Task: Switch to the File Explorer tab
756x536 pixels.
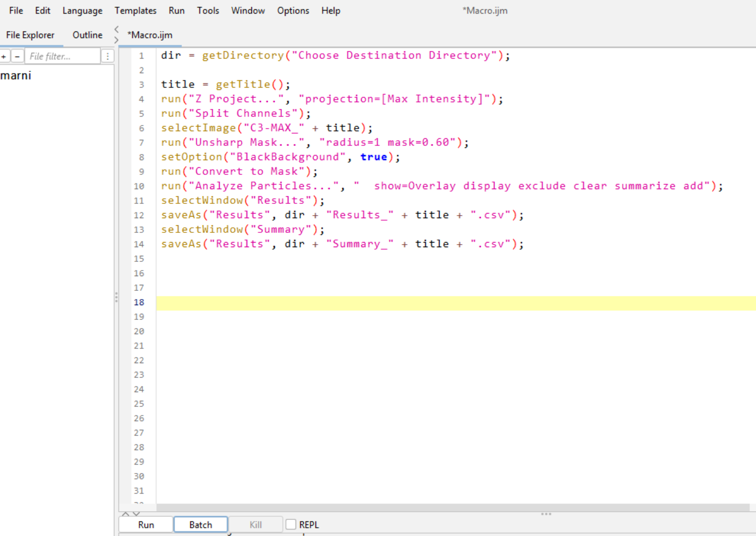Action: point(31,35)
